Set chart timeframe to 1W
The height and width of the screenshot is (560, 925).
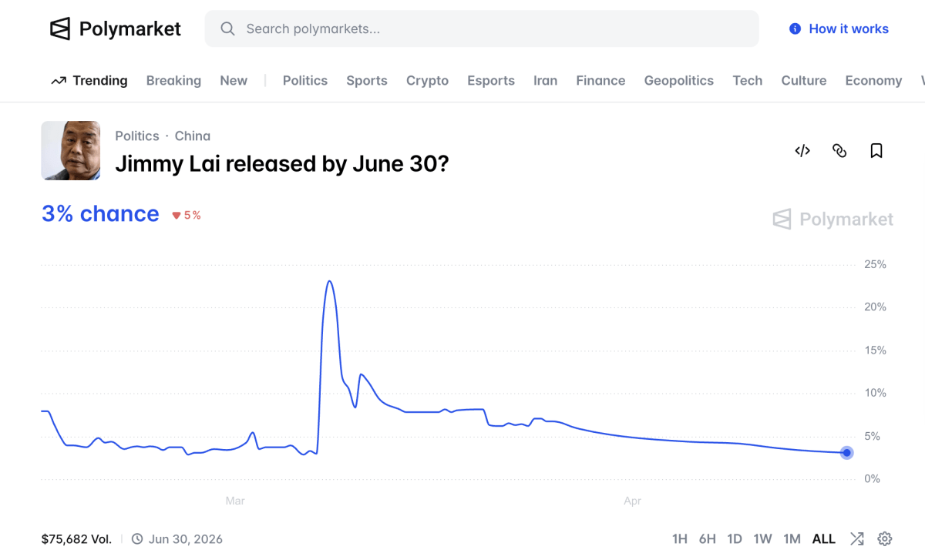(762, 538)
